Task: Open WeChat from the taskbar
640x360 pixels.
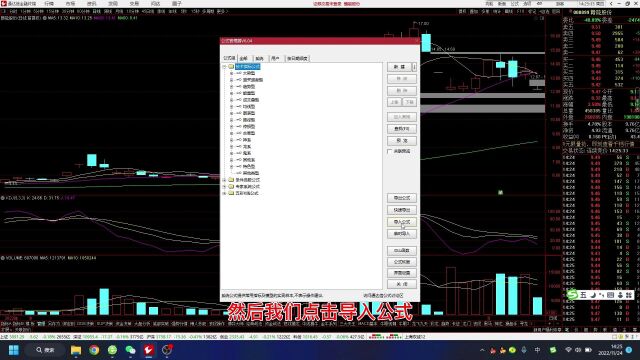Action: (x=131, y=350)
